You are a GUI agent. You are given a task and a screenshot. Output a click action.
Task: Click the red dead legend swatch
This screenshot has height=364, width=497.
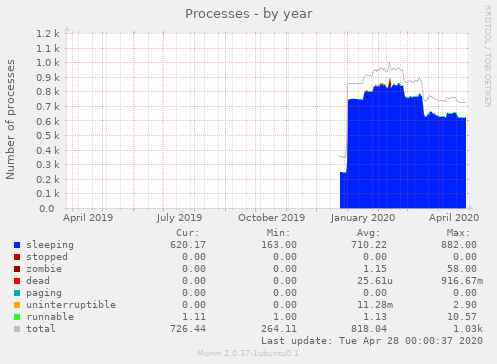(x=17, y=281)
